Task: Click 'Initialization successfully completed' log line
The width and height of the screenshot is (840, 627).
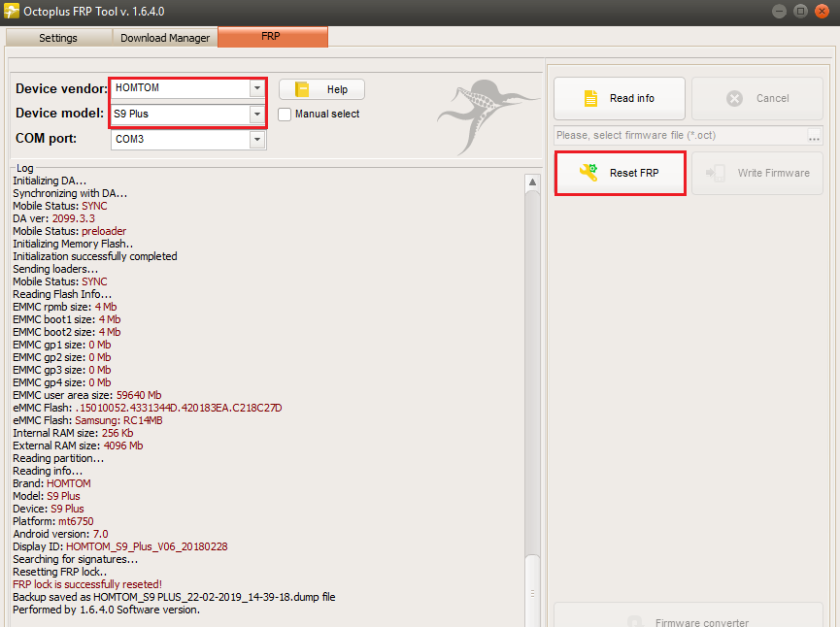Action: 95,256
